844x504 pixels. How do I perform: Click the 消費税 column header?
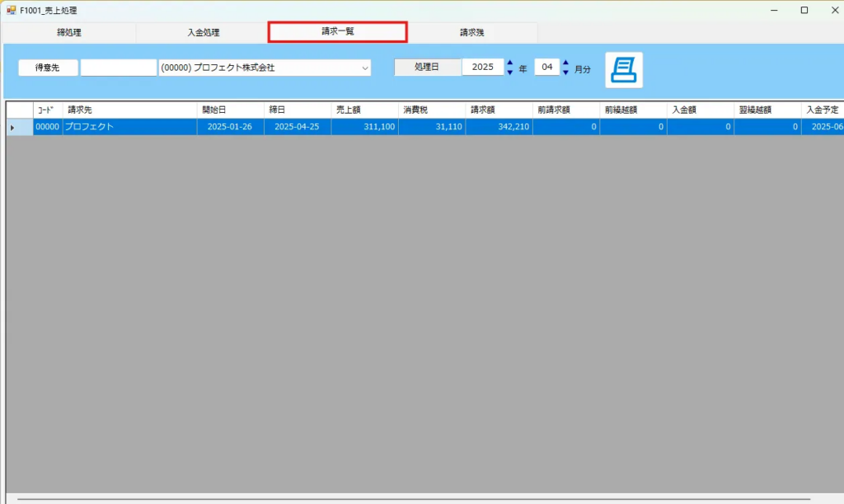pyautogui.click(x=432, y=110)
